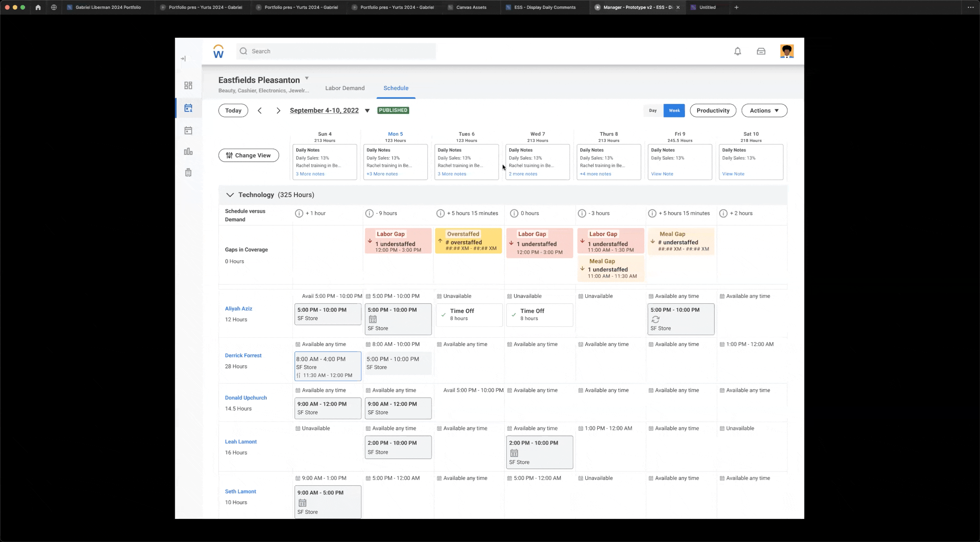Expand 3 More notes on Tues 6

452,174
